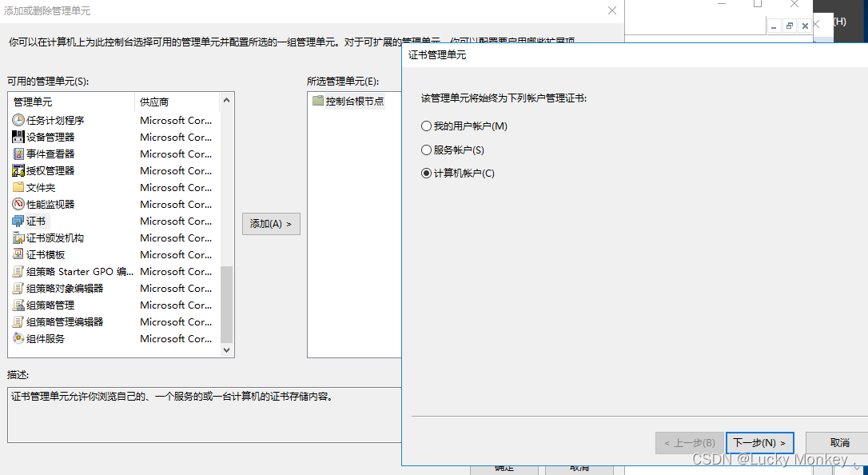Click the 下一步(N) > button
868x475 pixels.
tap(759, 443)
